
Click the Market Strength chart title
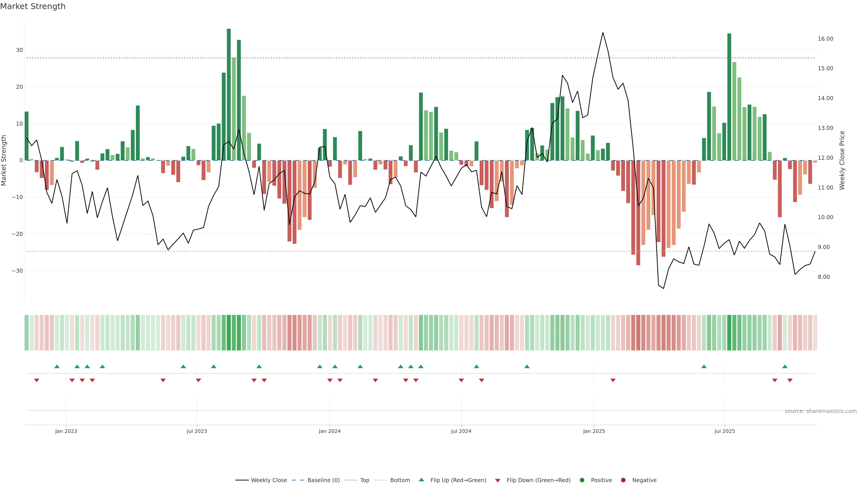point(33,6)
